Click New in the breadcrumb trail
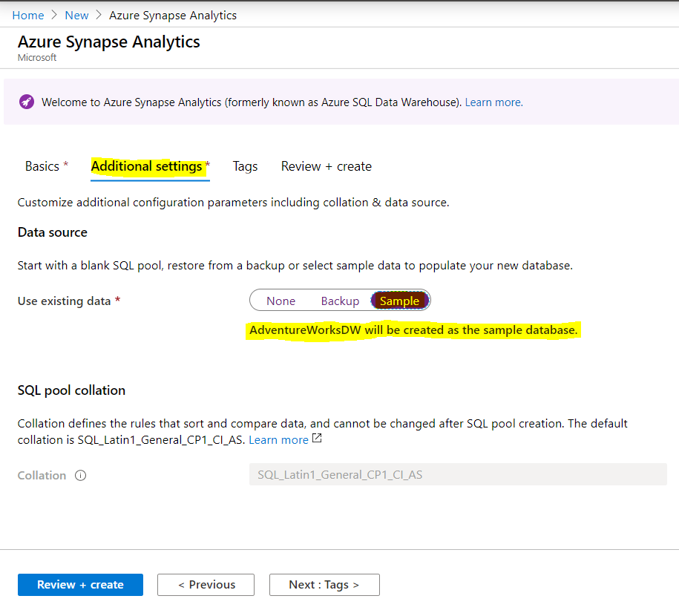The height and width of the screenshot is (616, 679). (x=76, y=14)
